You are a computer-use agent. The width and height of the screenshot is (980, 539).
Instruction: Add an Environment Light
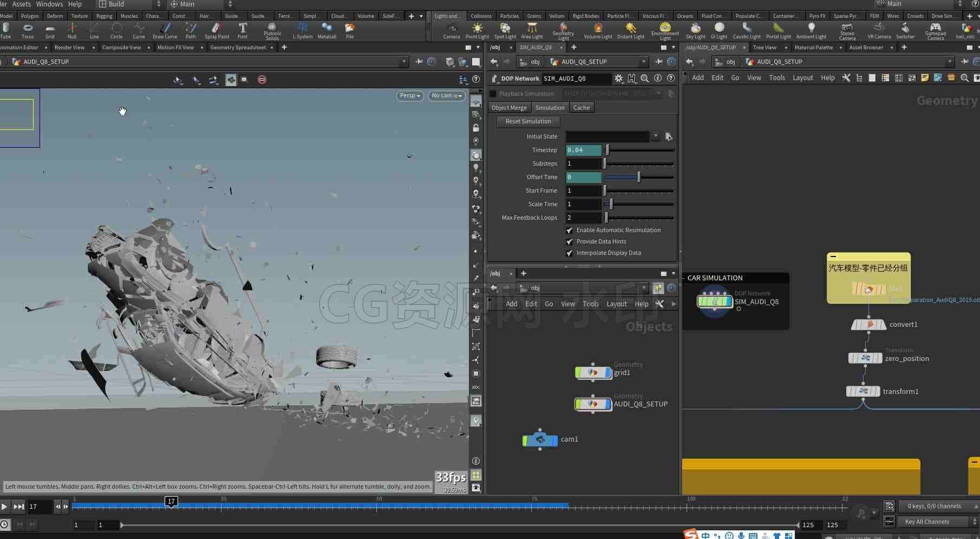point(665,31)
